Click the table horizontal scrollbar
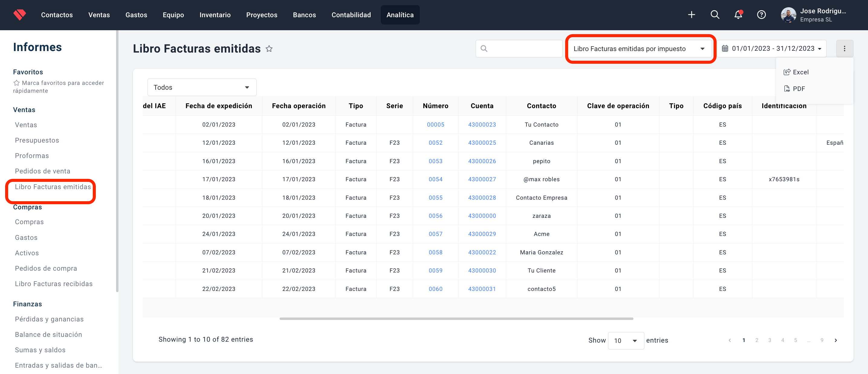 456,318
